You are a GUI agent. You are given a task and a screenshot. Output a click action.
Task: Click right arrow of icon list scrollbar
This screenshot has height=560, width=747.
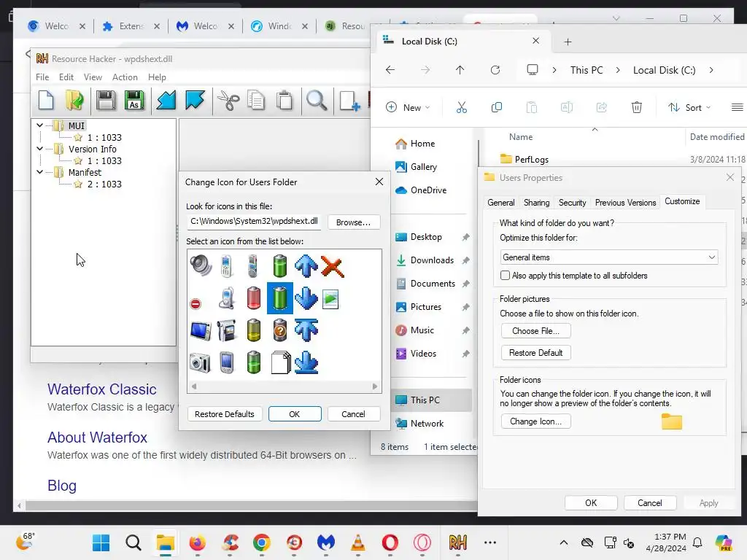click(375, 386)
